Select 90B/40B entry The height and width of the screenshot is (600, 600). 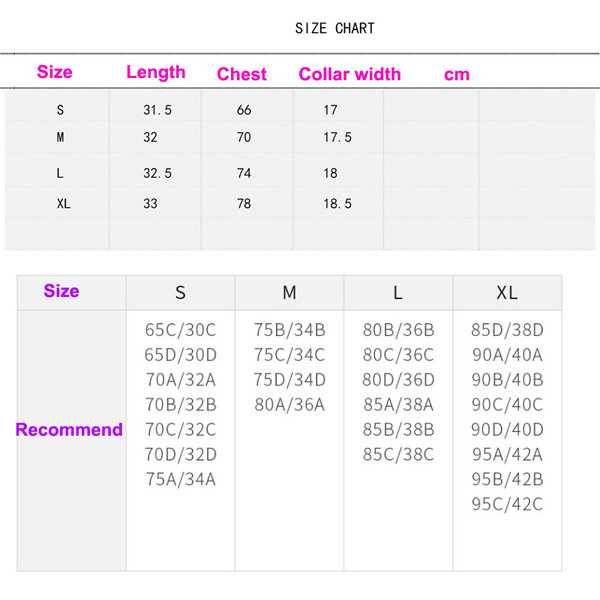(x=507, y=380)
